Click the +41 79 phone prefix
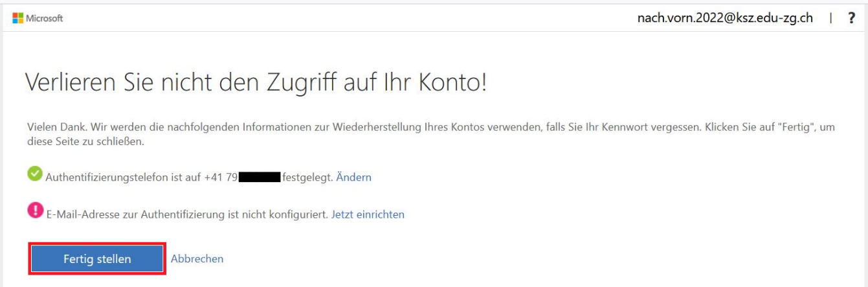The width and height of the screenshot is (868, 287). coord(221,177)
